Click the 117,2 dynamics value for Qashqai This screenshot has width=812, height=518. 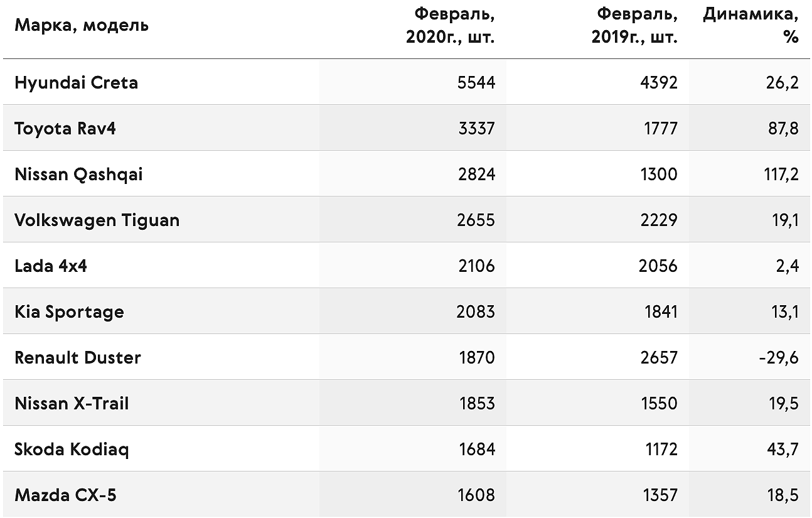pos(781,174)
